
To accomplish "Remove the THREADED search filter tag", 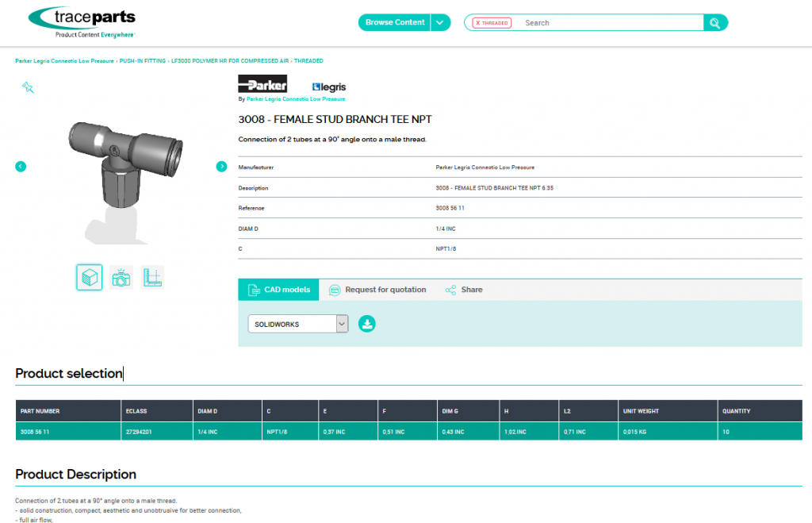I will coord(477,23).
